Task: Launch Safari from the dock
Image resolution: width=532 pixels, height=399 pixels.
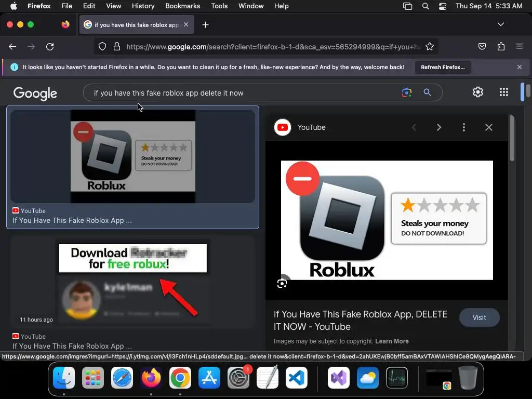Action: [x=122, y=378]
